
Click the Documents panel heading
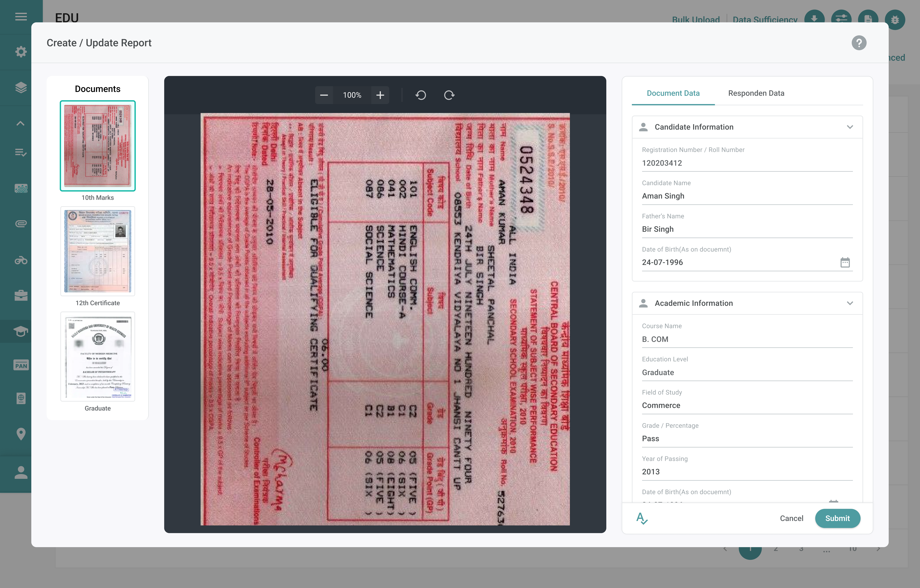click(x=98, y=89)
